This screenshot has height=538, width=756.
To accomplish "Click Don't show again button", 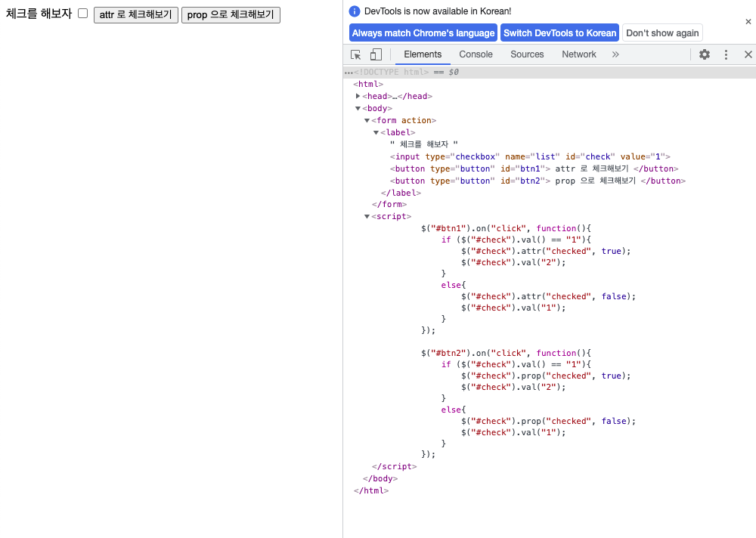I will [x=662, y=32].
